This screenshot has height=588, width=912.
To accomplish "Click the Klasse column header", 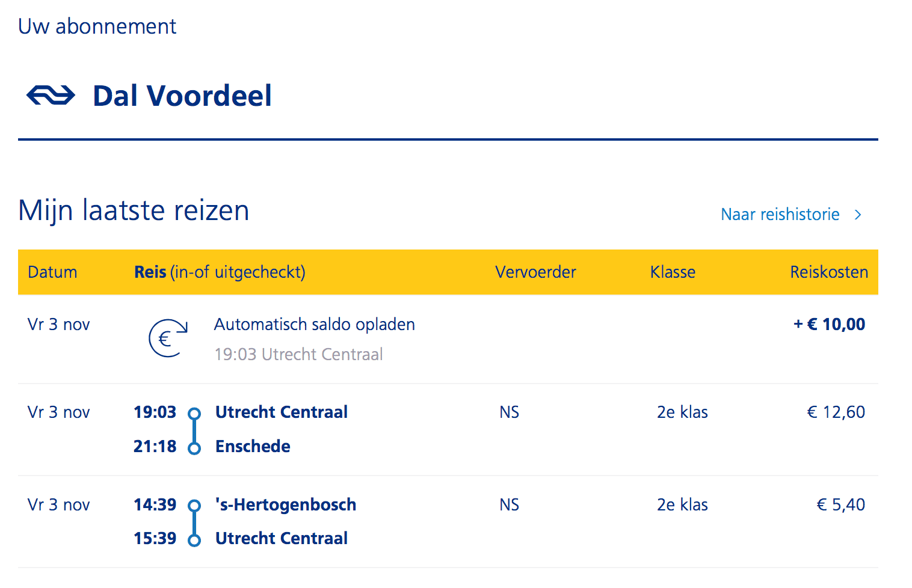I will tap(673, 272).
